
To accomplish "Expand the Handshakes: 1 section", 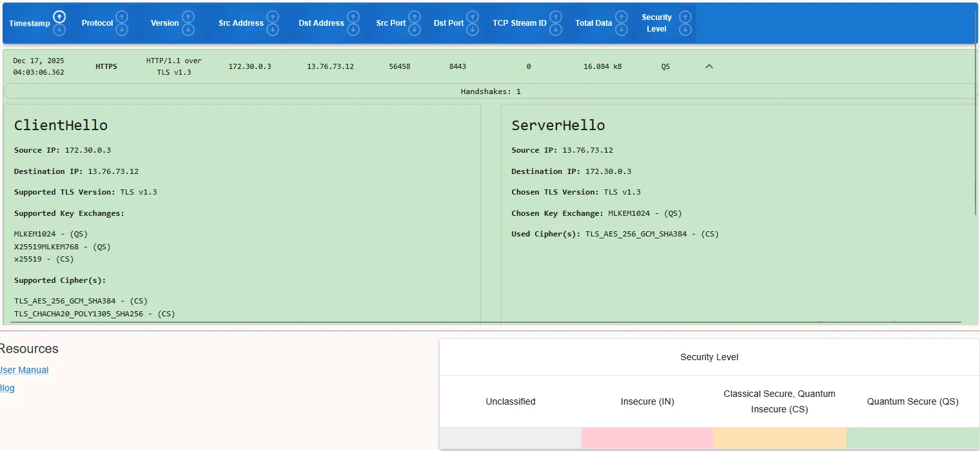I will coord(491,91).
